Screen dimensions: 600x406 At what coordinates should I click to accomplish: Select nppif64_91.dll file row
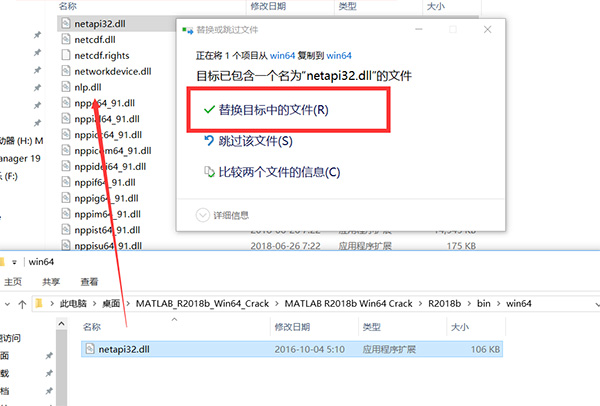pos(105,183)
